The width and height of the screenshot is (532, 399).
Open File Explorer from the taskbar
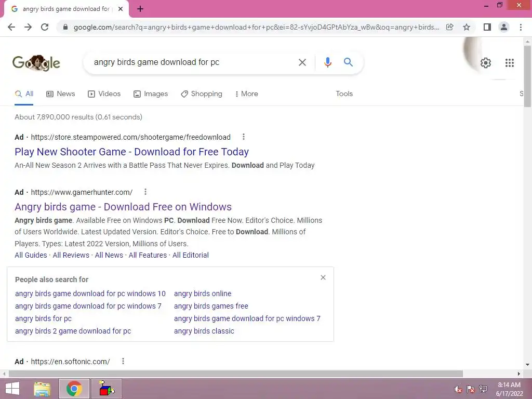(42, 389)
